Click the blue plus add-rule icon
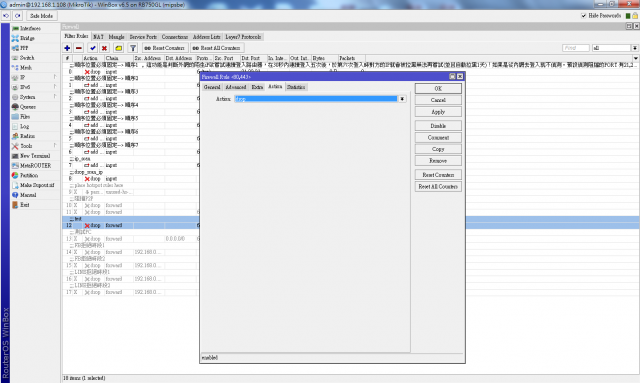Image resolution: width=640 pixels, height=383 pixels. pos(67,48)
